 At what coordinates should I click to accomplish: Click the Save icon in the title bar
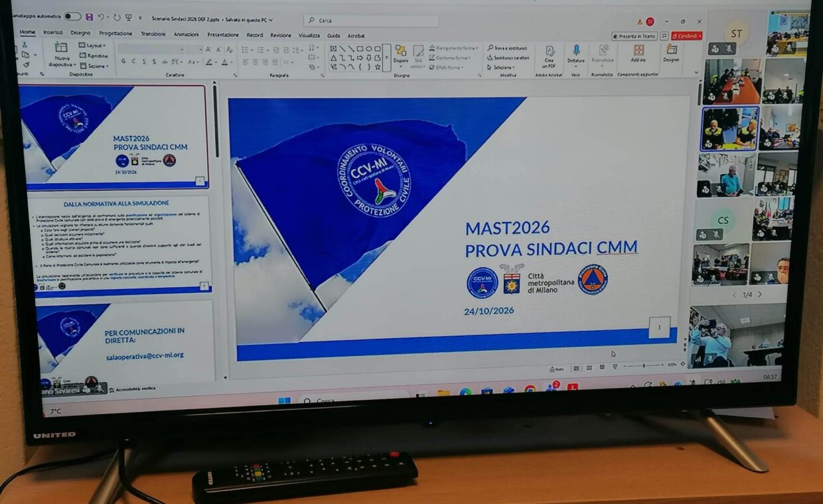click(89, 17)
